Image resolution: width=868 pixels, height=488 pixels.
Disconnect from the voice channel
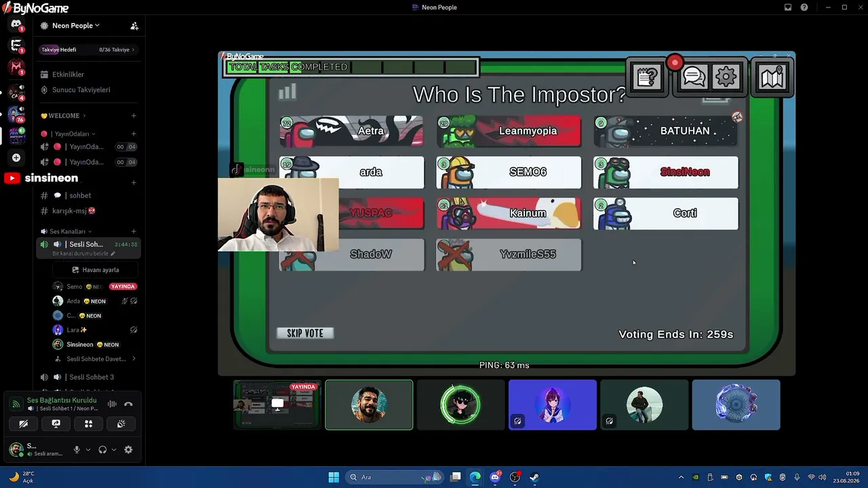click(x=128, y=405)
